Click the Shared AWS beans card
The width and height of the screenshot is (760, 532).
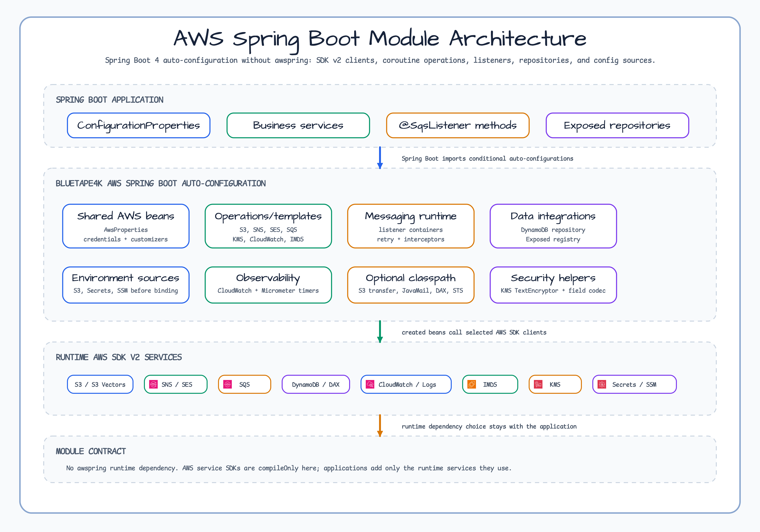pos(126,226)
